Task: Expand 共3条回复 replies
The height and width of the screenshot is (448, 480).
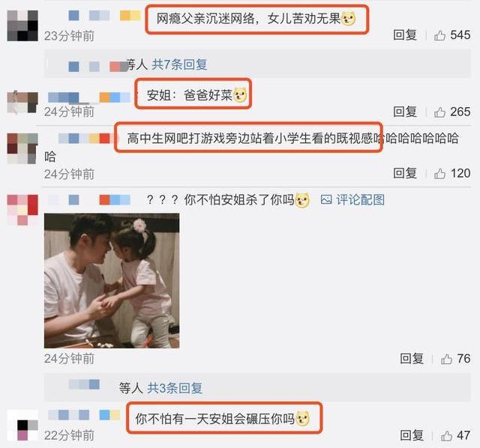Action: point(175,388)
